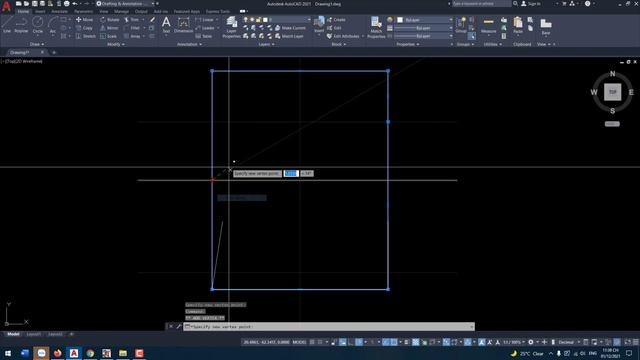The width and height of the screenshot is (640, 360).
Task: Click the Array tool
Action: (x=132, y=36)
